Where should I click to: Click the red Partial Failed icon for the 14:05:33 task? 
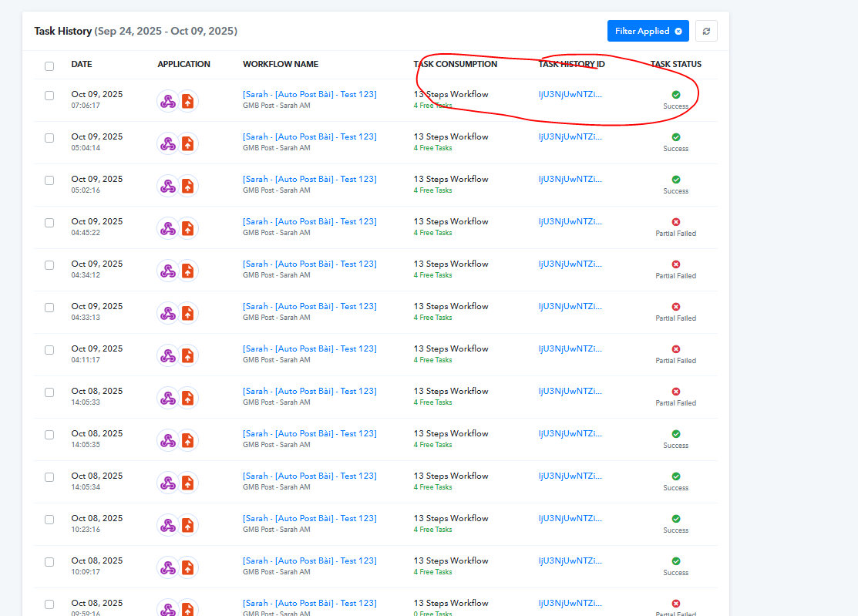click(676, 392)
